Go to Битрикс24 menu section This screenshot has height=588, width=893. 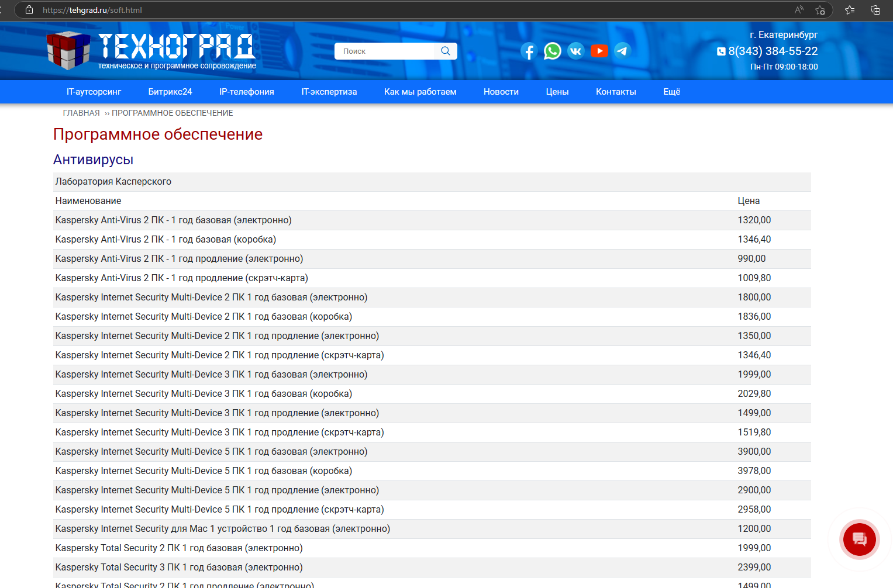coord(170,92)
